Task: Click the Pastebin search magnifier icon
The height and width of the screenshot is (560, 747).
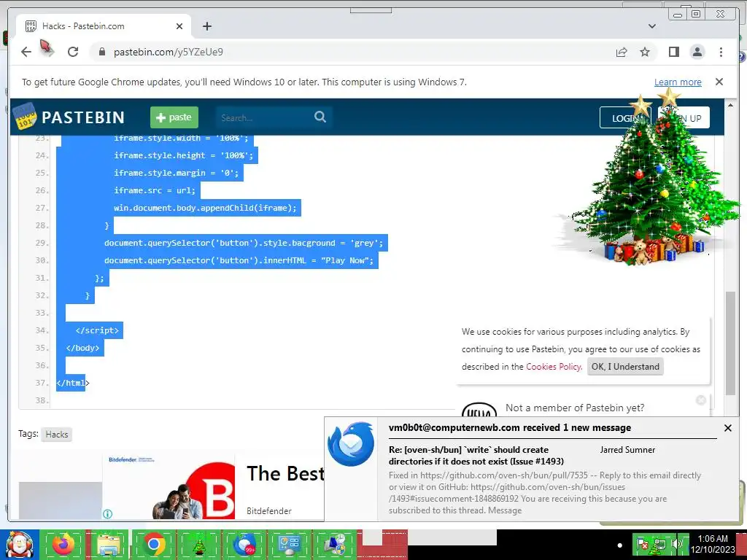Action: [x=320, y=117]
